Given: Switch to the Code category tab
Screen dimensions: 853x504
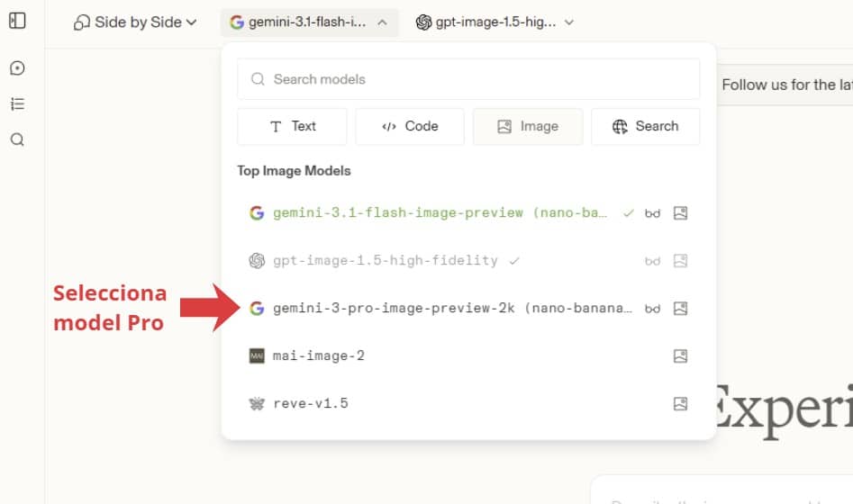Looking at the screenshot, I should pyautogui.click(x=410, y=126).
